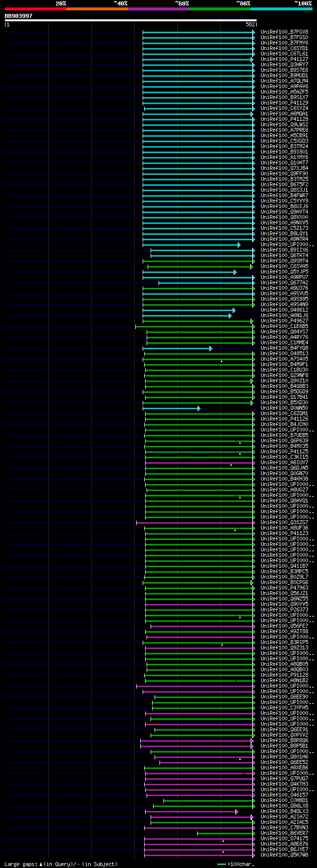Select the UniRef100_Q3HRY7 label
Viewport: 317px width, 868px height.
click(284, 65)
